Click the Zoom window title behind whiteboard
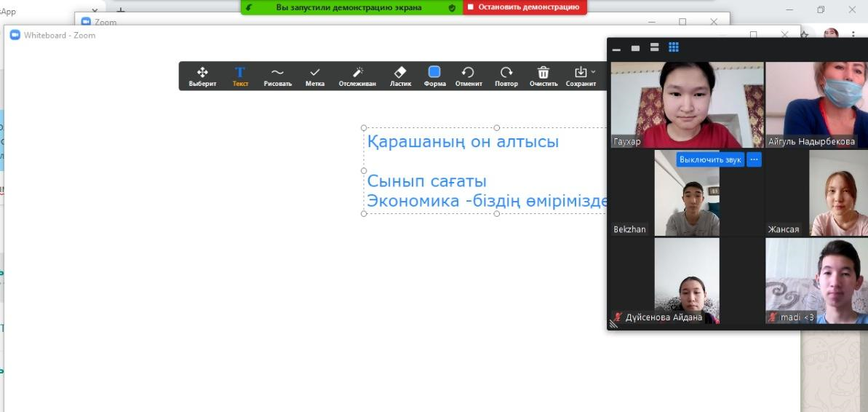868x412 pixels. click(x=105, y=22)
